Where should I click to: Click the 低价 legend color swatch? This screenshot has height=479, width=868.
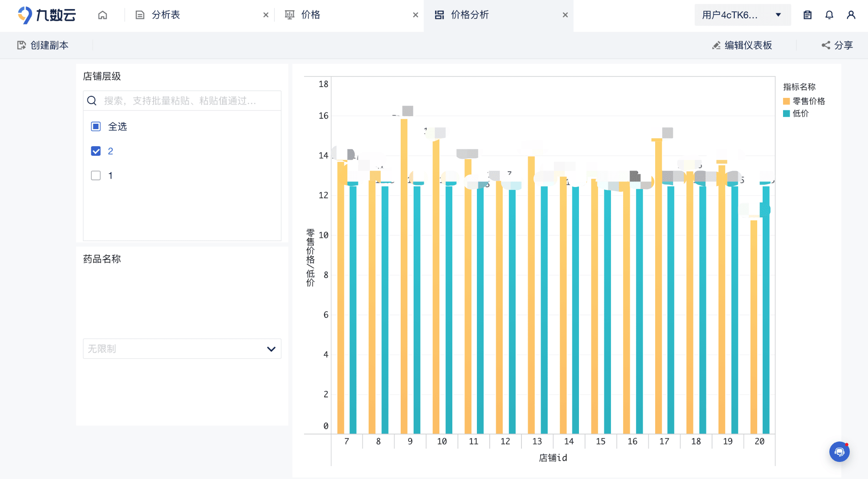point(786,113)
